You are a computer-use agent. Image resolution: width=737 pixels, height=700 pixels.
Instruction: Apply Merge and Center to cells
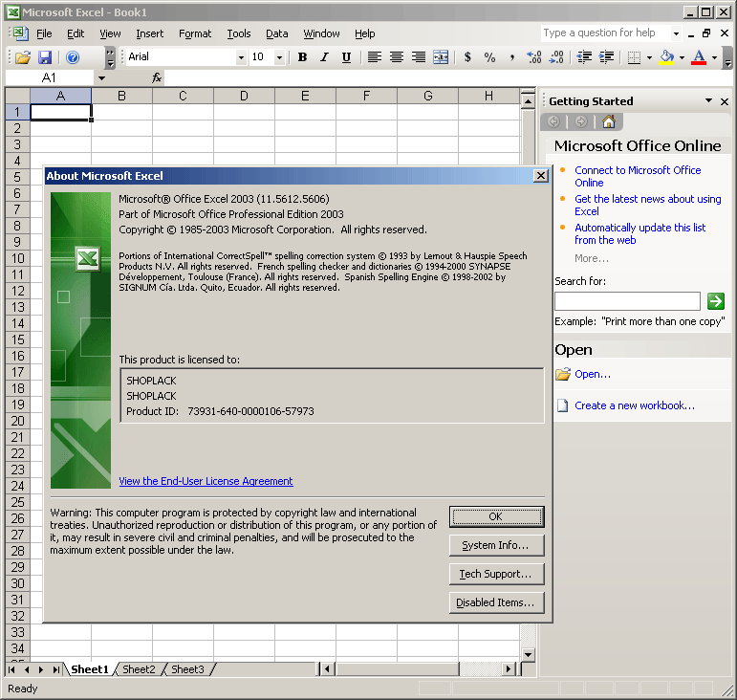tap(441, 57)
